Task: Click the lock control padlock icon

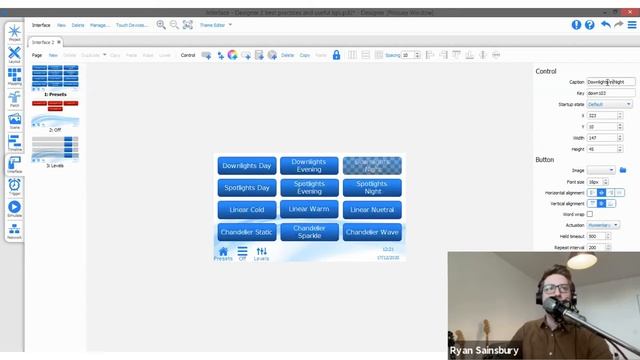Action: [x=336, y=55]
